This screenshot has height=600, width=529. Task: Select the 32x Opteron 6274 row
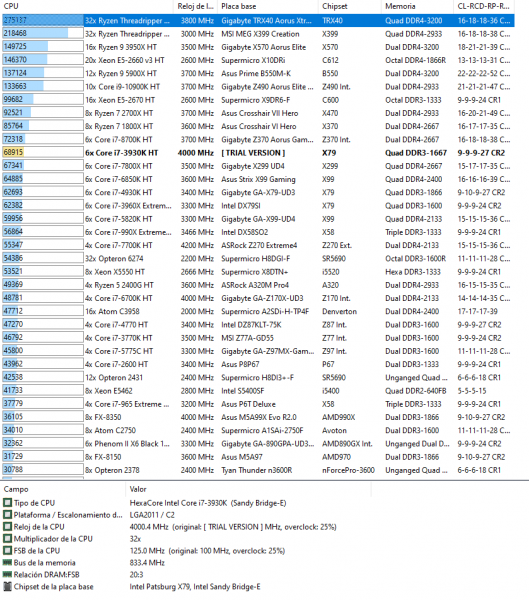pyautogui.click(x=258, y=258)
